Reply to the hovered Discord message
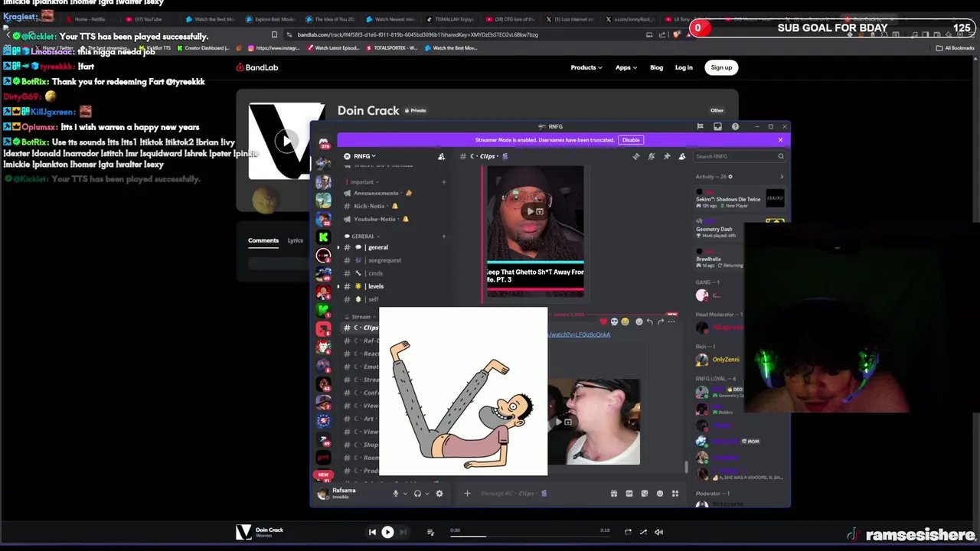This screenshot has width=980, height=551. 650,321
